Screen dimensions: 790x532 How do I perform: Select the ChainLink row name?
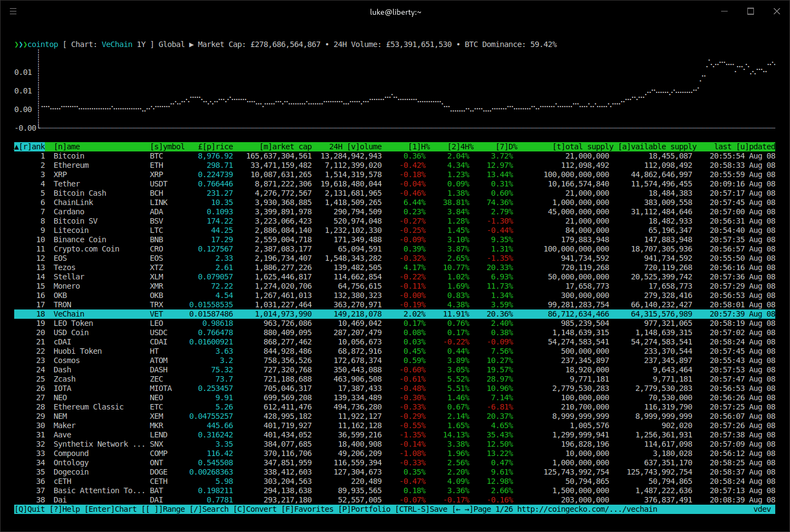[x=73, y=202]
